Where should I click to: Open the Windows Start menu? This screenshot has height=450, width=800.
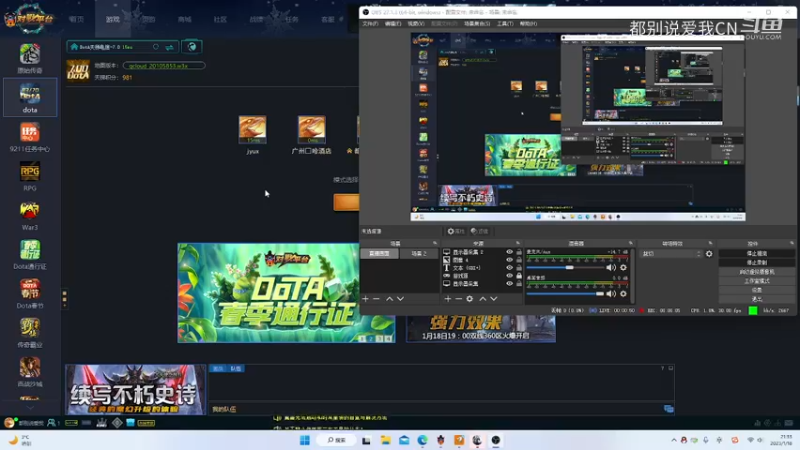[x=305, y=440]
